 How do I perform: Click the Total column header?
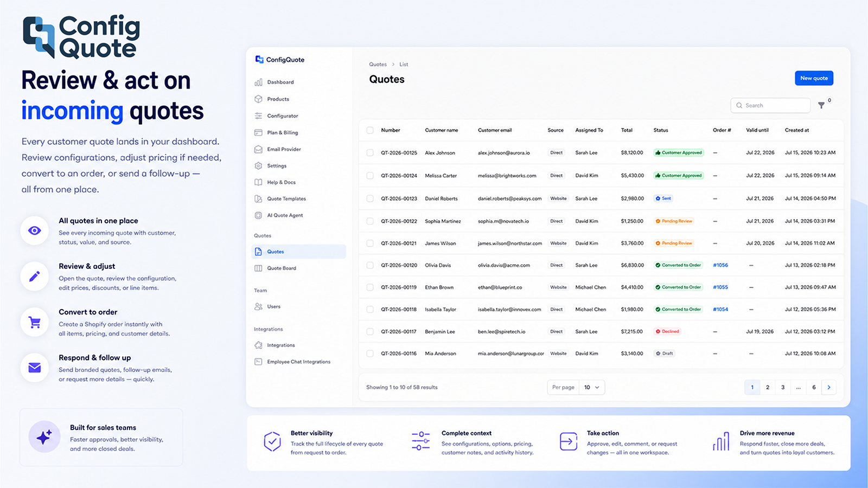627,130
